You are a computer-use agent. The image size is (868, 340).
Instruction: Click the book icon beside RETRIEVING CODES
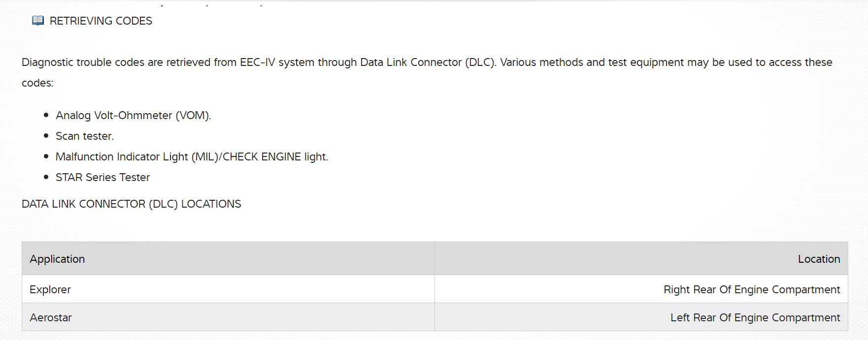click(x=38, y=21)
